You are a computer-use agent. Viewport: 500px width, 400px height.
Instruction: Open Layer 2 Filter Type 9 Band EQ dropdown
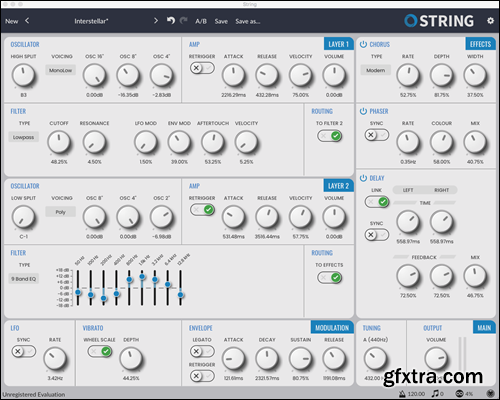point(24,279)
